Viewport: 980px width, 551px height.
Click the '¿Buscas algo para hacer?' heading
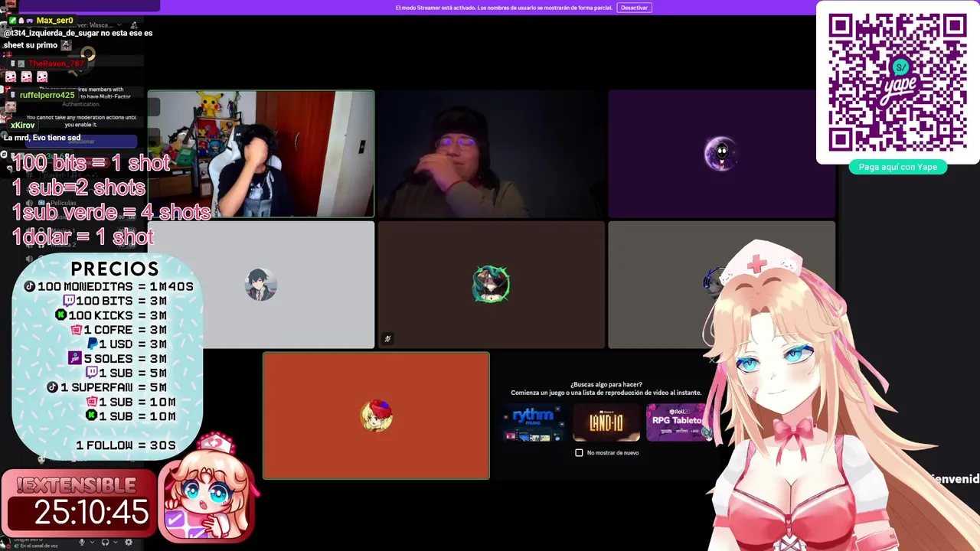click(606, 384)
